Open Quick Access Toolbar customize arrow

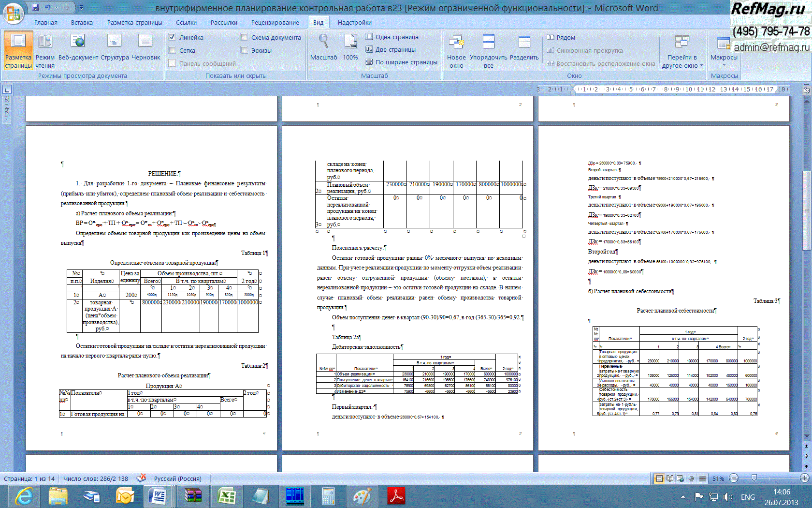point(82,8)
